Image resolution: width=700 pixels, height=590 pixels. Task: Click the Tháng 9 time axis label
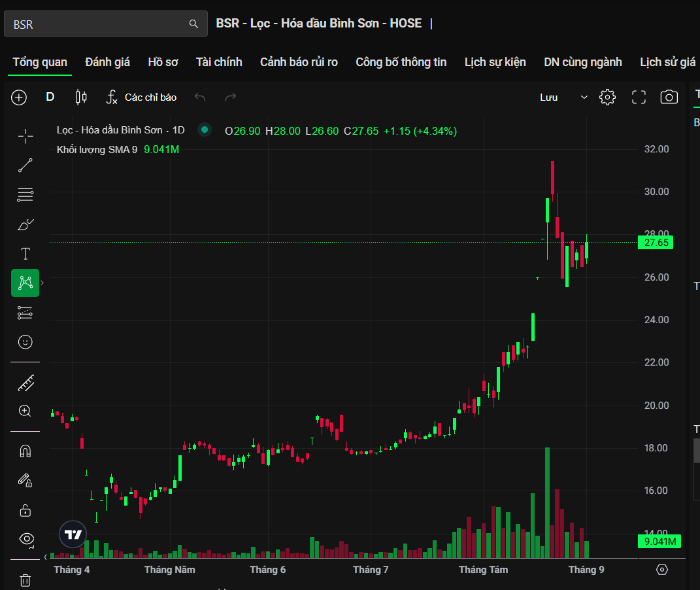coord(586,570)
